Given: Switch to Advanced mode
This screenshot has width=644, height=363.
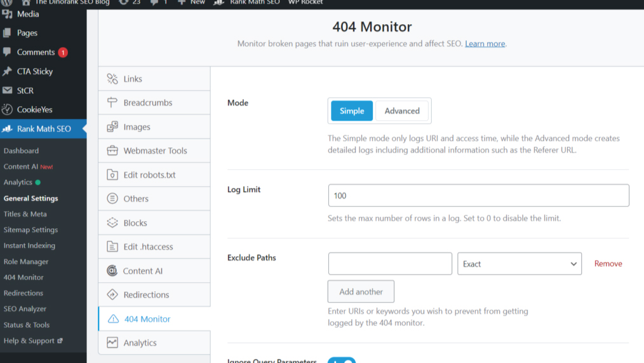Looking at the screenshot, I should pyautogui.click(x=402, y=111).
